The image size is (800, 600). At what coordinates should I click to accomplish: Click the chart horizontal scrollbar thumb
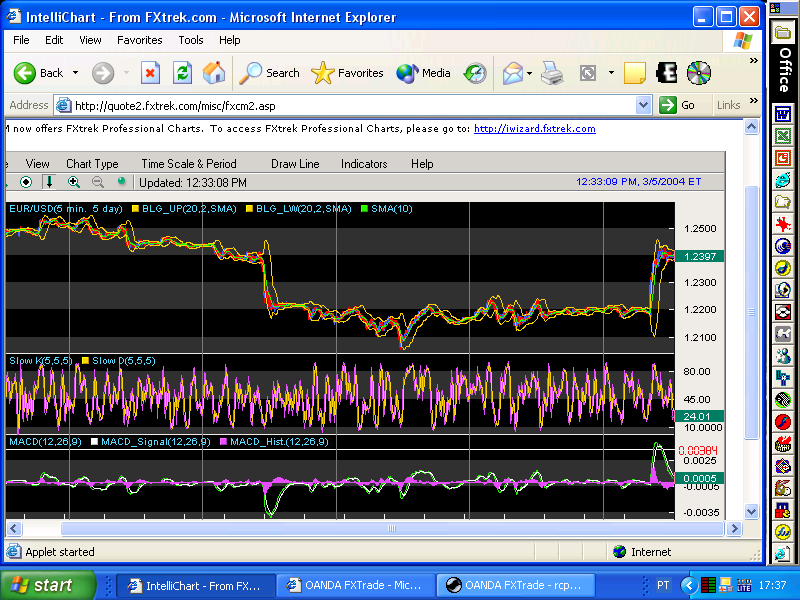392,529
